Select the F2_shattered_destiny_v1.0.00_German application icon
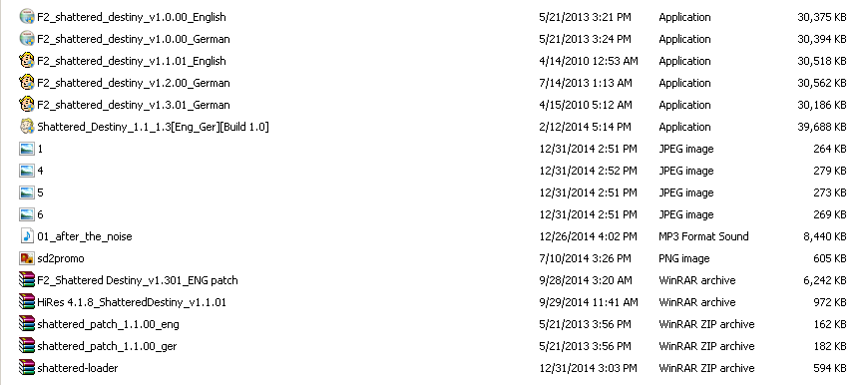The image size is (868, 385). pyautogui.click(x=27, y=39)
